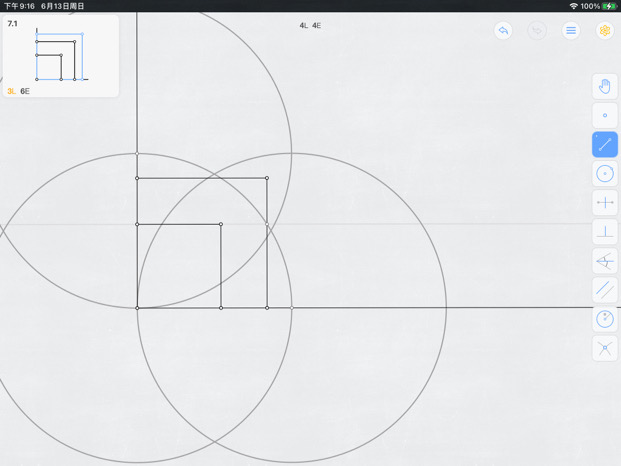
Task: Select the Intersect tool
Action: click(605, 348)
